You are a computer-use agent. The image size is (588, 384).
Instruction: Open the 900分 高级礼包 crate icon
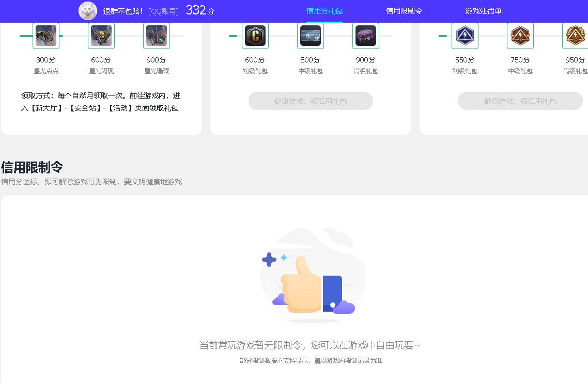point(366,36)
